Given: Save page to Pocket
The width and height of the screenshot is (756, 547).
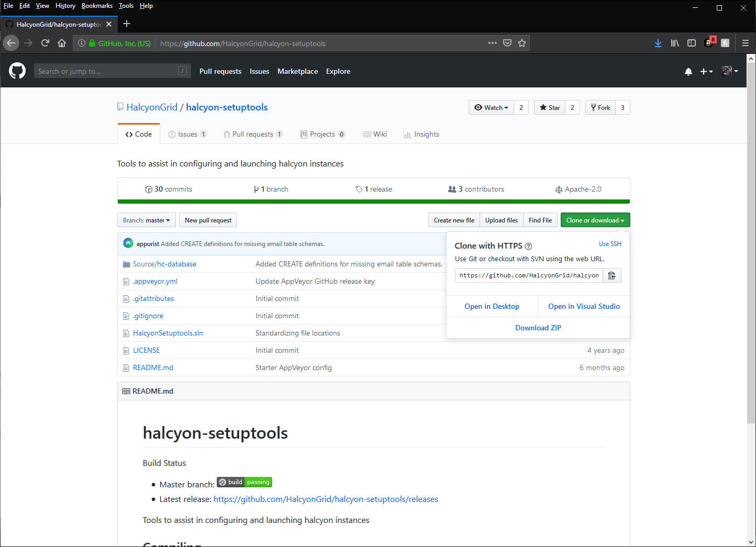Looking at the screenshot, I should (x=507, y=43).
